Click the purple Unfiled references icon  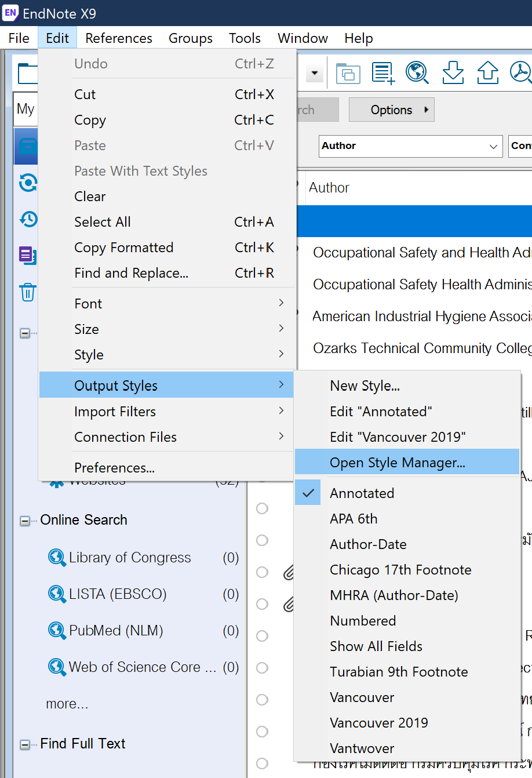coord(28,255)
